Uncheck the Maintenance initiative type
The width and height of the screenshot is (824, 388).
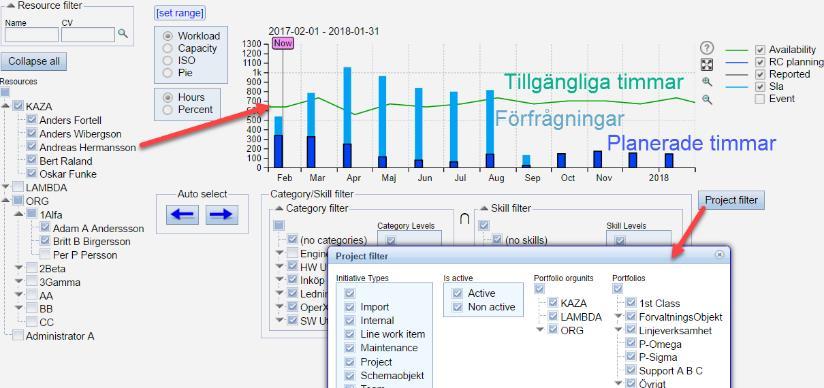pyautogui.click(x=350, y=348)
